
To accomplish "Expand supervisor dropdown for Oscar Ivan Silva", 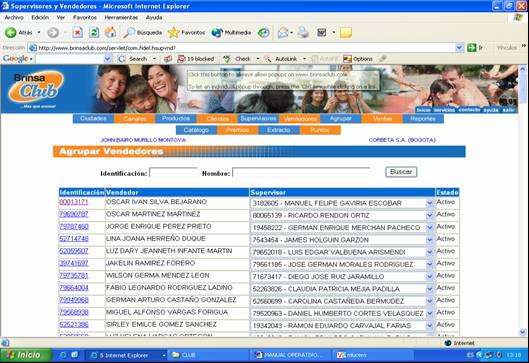I will pos(429,203).
